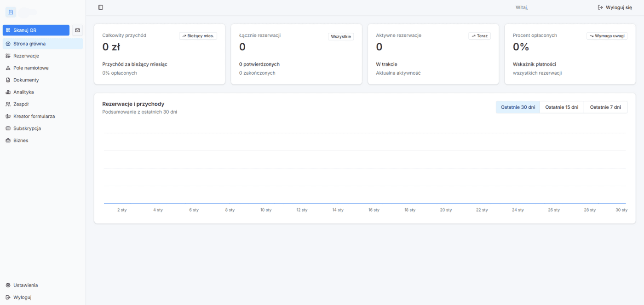The height and width of the screenshot is (305, 644).
Task: Switch chart to Ostatnie 15 dni
Action: click(562, 107)
